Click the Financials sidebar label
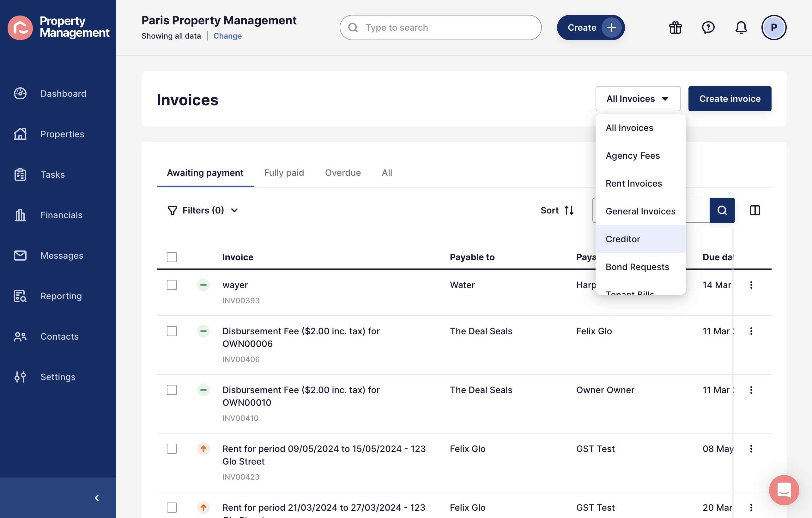This screenshot has width=812, height=518. [61, 215]
